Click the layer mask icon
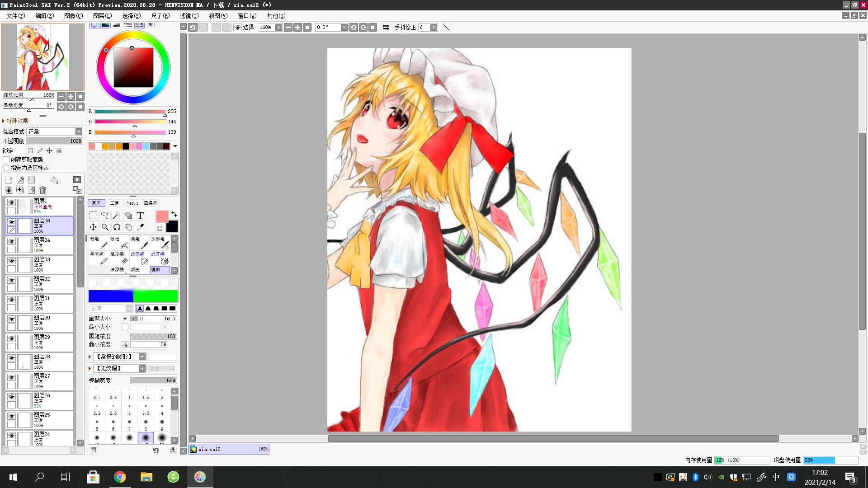The height and width of the screenshot is (488, 868). (x=77, y=180)
